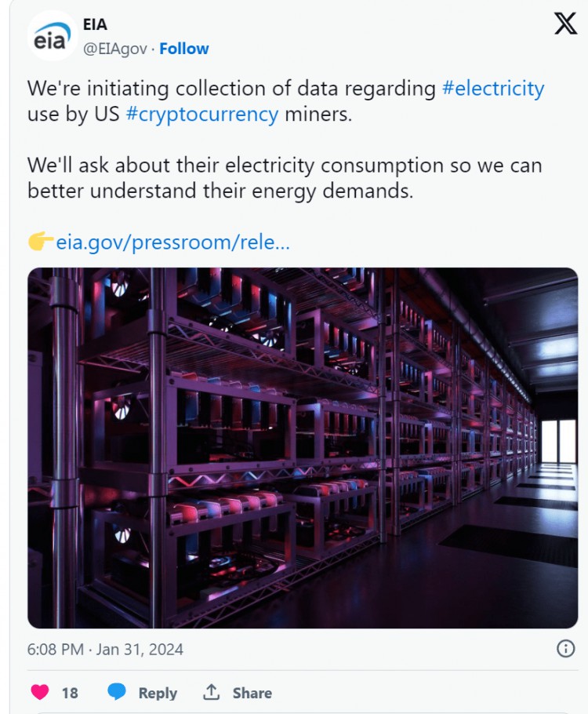588x714 pixels.
Task: Click the Share label
Action: [x=252, y=693]
